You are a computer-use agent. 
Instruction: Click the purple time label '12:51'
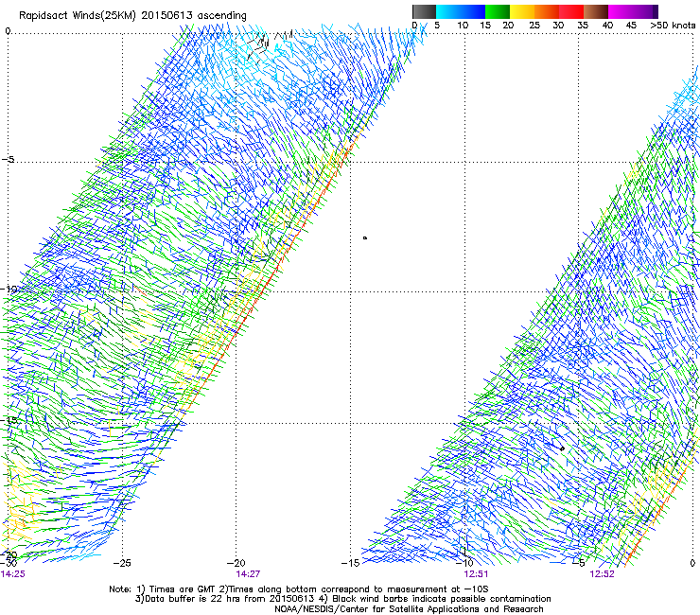tap(476, 574)
